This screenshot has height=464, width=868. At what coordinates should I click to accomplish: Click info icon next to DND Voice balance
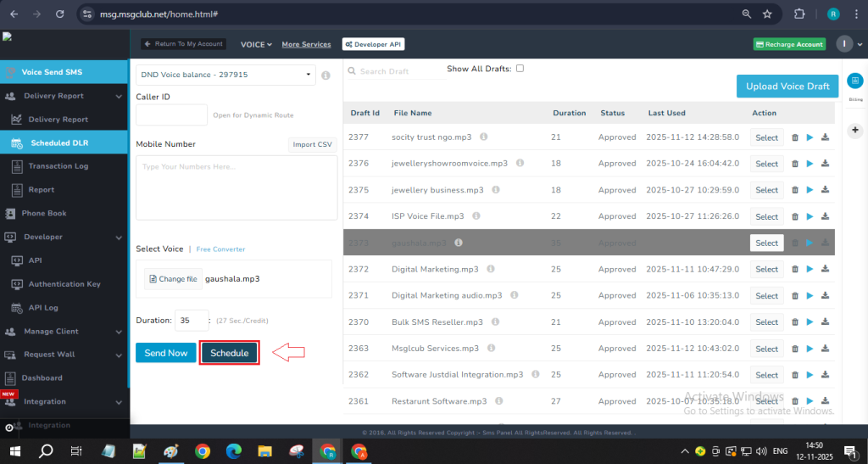click(x=326, y=75)
